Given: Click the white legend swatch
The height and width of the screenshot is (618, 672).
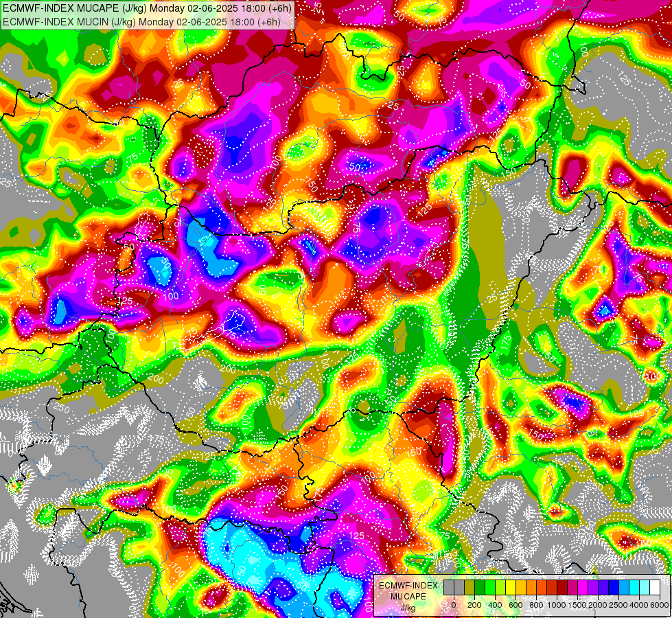Looking at the screenshot, I should click(x=654, y=587).
